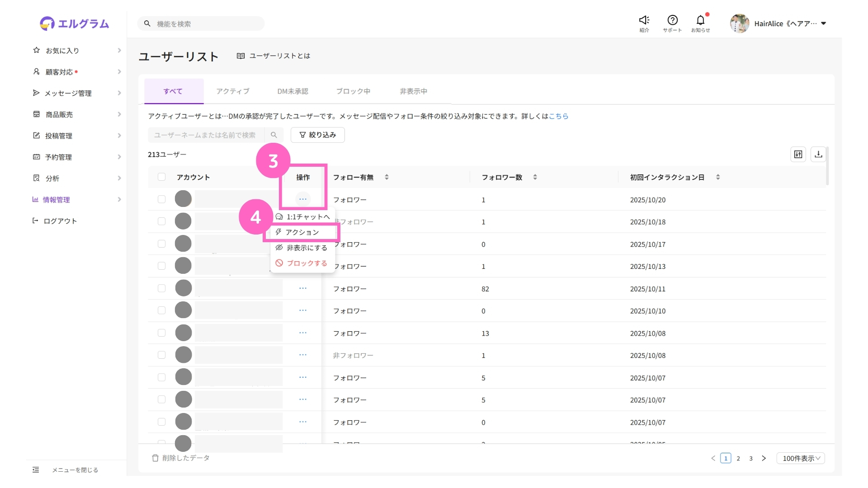Open the HairAlice account dropdown
This screenshot has width=868, height=488.
(823, 23)
